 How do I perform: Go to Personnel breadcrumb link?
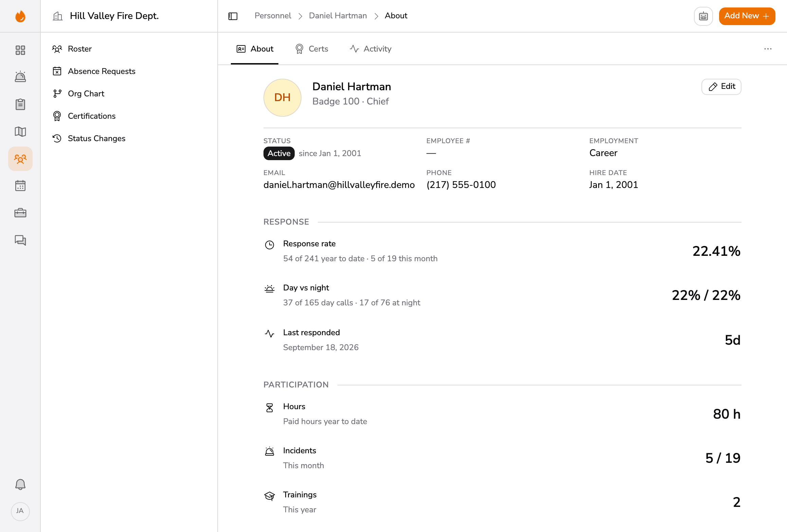pyautogui.click(x=273, y=16)
